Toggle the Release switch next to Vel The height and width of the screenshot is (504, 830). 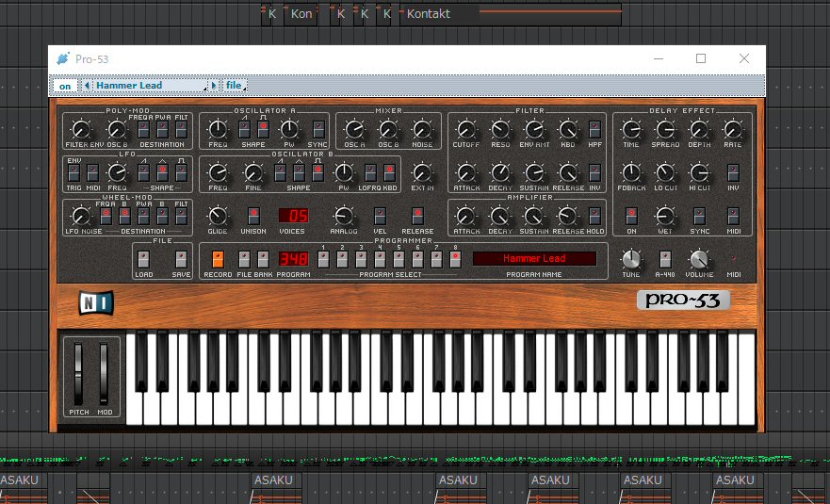pos(417,216)
